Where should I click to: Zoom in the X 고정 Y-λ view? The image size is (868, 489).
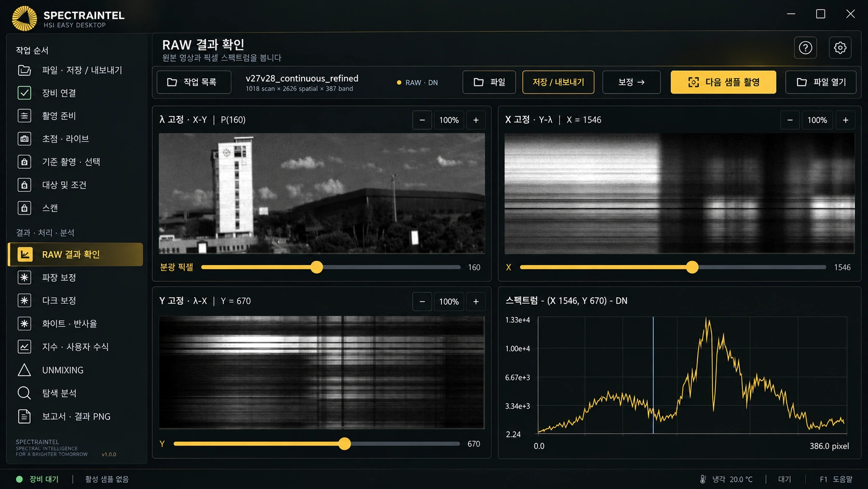click(846, 120)
